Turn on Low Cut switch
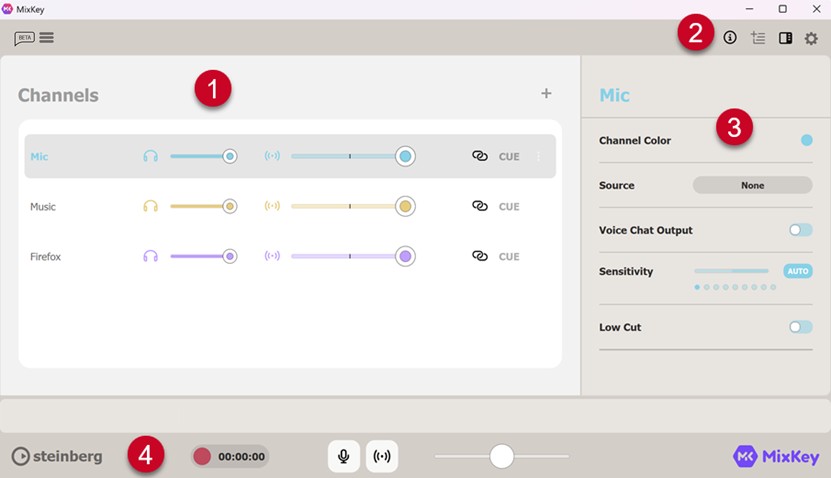831x478 pixels. [x=800, y=327]
